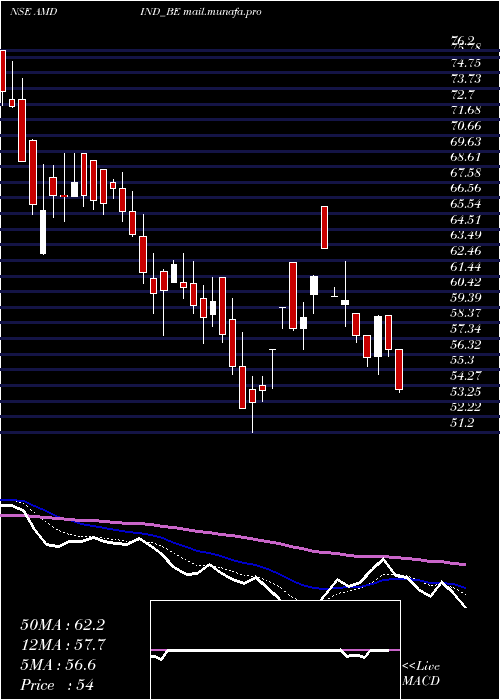Click the Price : 54 readout
The width and height of the screenshot is (500, 700).
pos(57,685)
